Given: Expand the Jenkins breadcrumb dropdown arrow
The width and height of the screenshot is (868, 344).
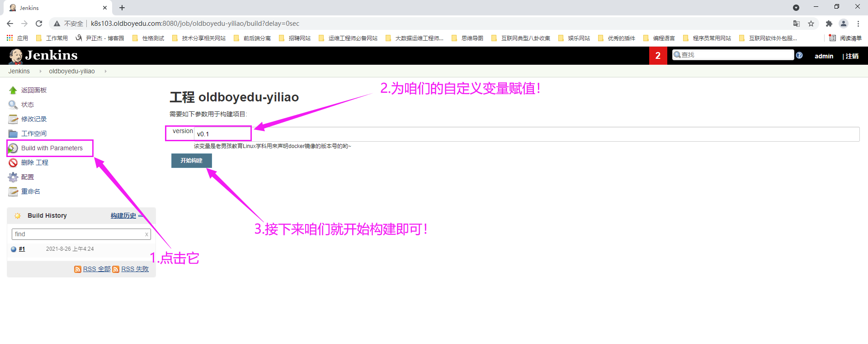Looking at the screenshot, I should 40,72.
